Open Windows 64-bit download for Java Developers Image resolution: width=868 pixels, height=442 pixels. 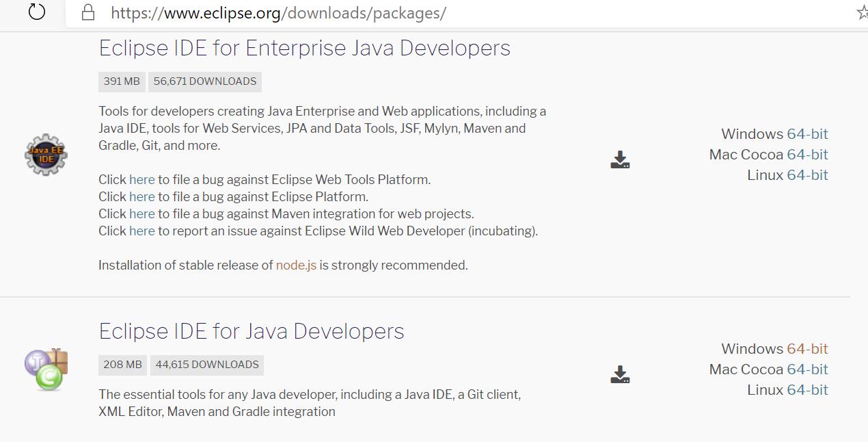click(x=807, y=348)
